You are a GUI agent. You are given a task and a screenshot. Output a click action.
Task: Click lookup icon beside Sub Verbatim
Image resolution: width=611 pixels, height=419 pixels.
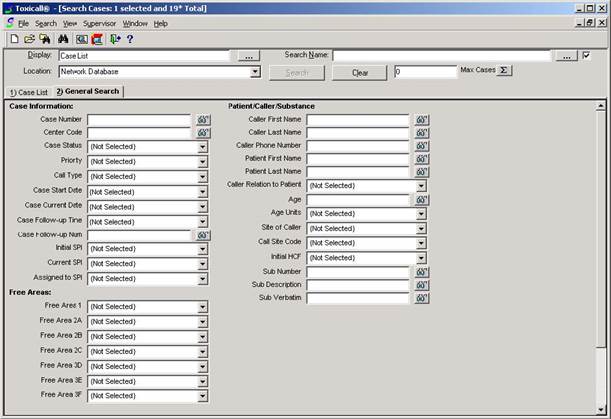pos(421,298)
